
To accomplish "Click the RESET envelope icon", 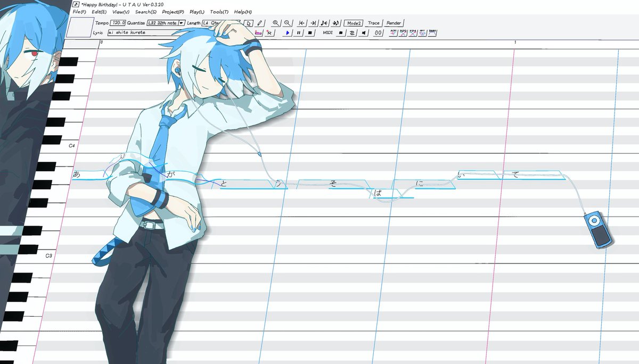I will pyautogui.click(x=432, y=32).
